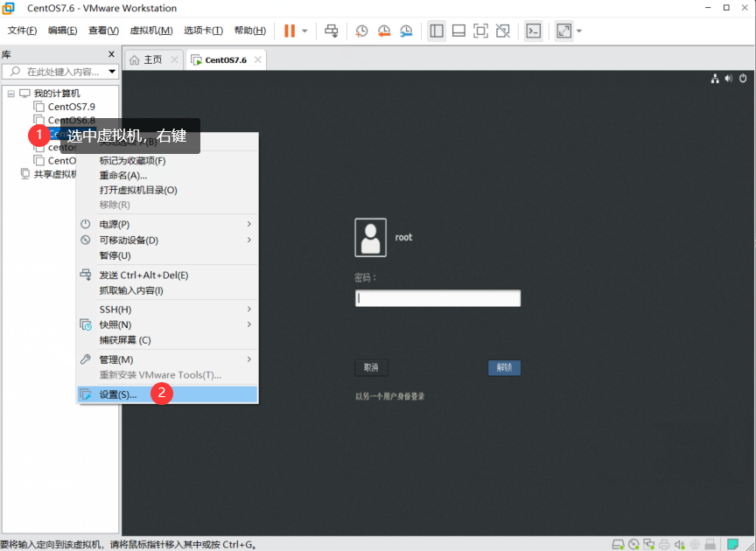
Task: Click guest volume speaker icon
Action: pos(729,78)
